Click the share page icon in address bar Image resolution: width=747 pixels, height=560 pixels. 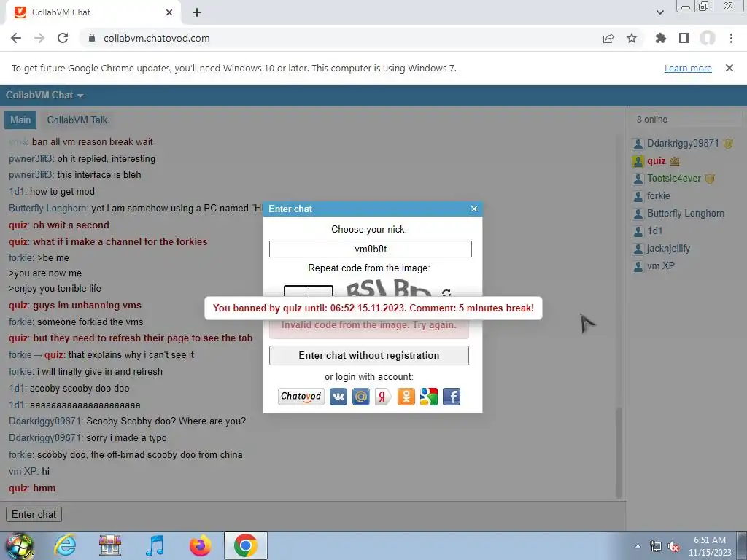click(x=608, y=38)
